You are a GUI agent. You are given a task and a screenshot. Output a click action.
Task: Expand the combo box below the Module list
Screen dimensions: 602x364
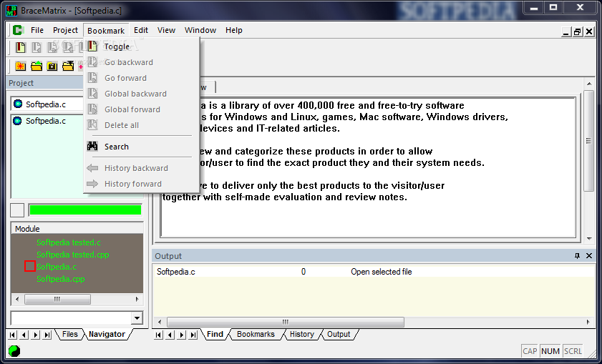[137, 318]
